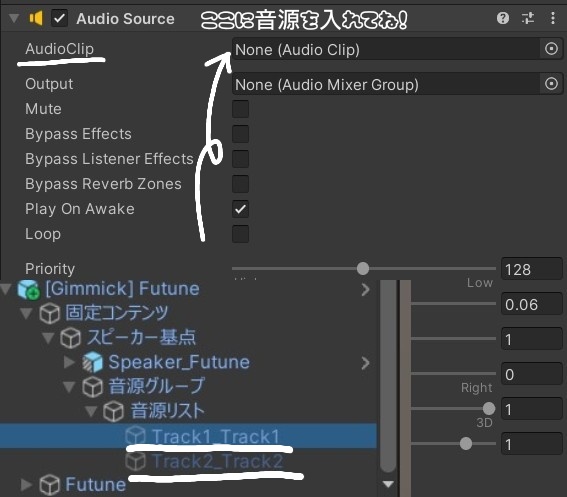Image resolution: width=567 pixels, height=497 pixels.
Task: Select 音源リスト object
Action: (167, 411)
